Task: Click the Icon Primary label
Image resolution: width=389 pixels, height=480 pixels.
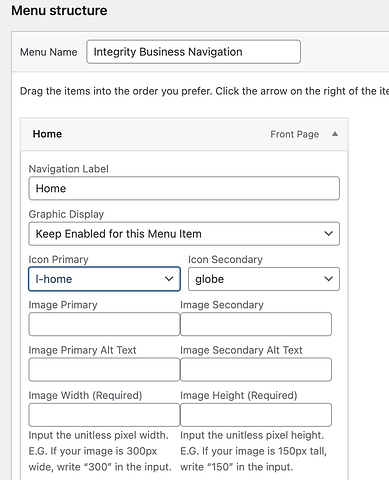Action: pos(59,259)
